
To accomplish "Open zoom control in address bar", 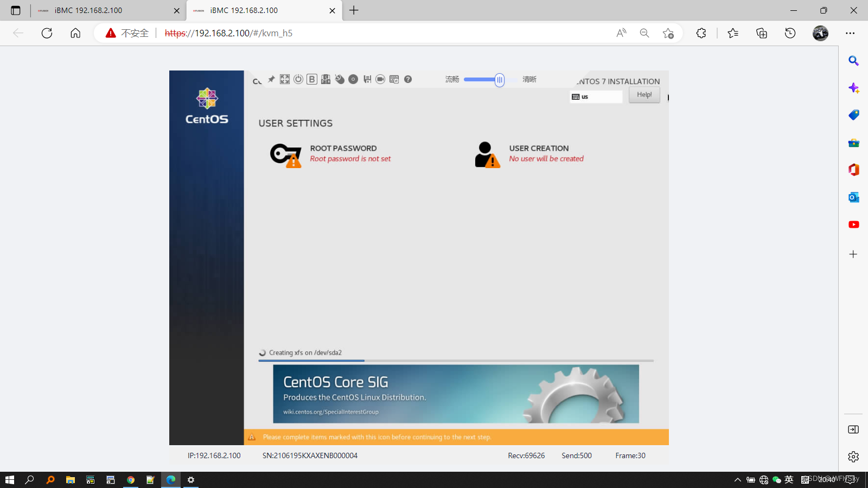I will click(x=644, y=33).
